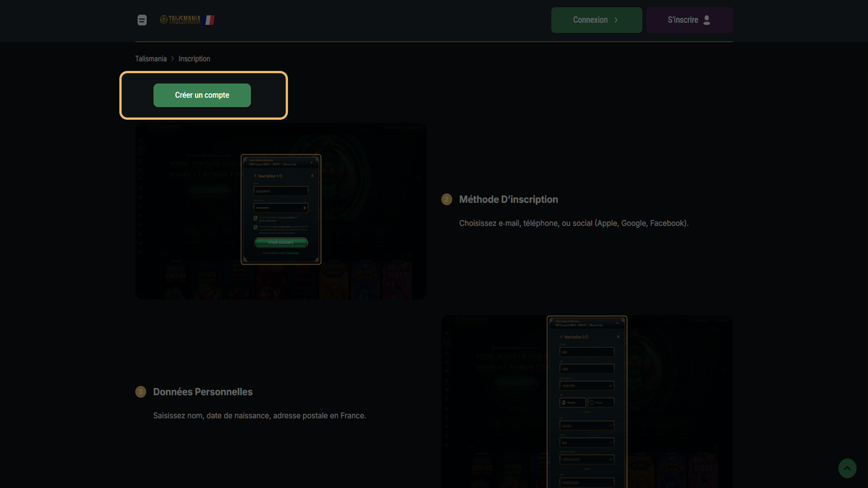Click the back arrow in Inscription 1/2 modal
Screen dimensions: 868x488
(255, 176)
